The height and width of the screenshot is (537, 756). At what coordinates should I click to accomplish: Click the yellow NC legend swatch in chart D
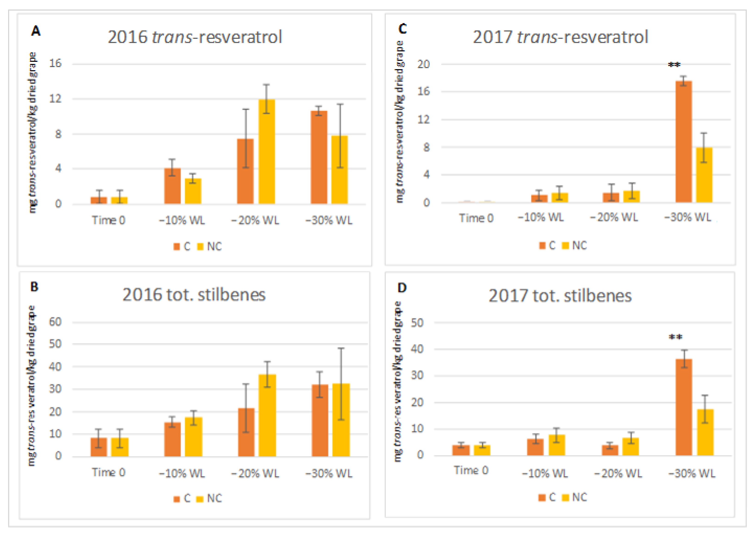click(x=565, y=497)
